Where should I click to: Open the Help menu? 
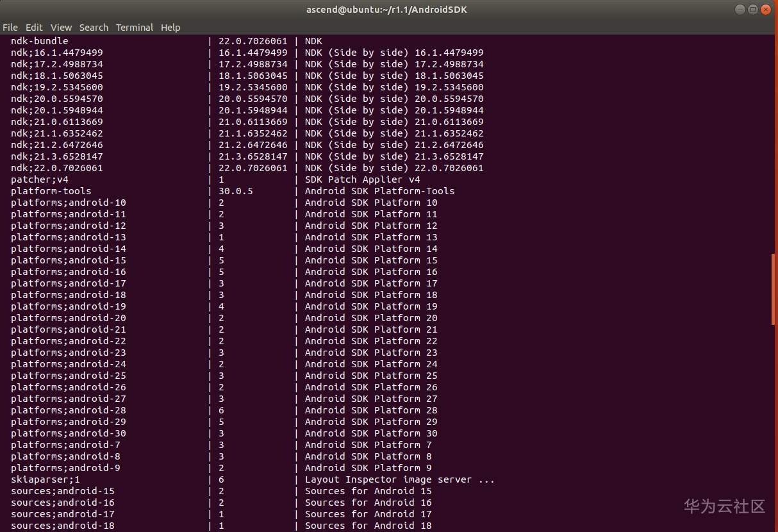pyautogui.click(x=170, y=28)
